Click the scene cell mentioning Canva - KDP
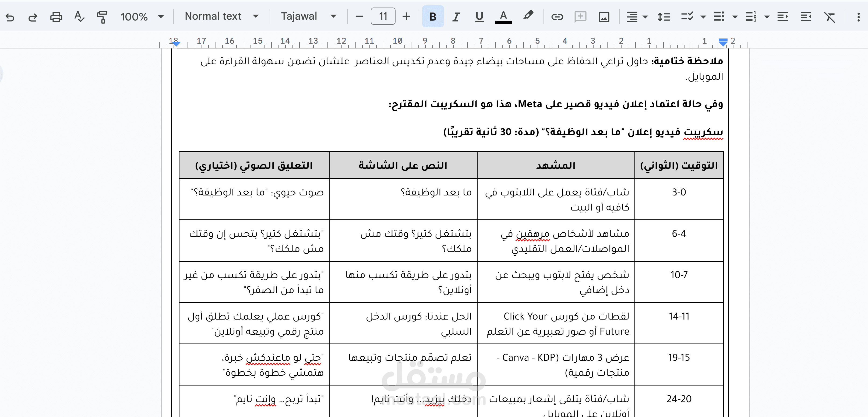The width and height of the screenshot is (868, 417). click(x=556, y=365)
